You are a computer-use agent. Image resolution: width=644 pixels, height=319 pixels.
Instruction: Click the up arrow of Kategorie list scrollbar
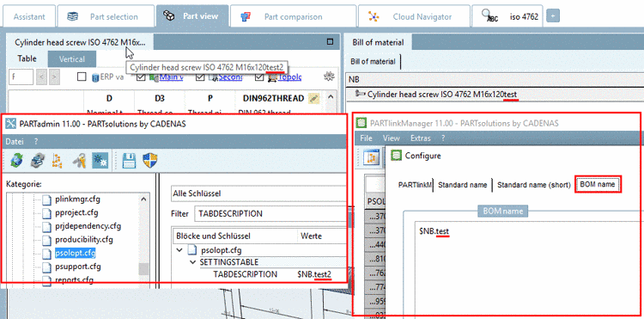143,199
